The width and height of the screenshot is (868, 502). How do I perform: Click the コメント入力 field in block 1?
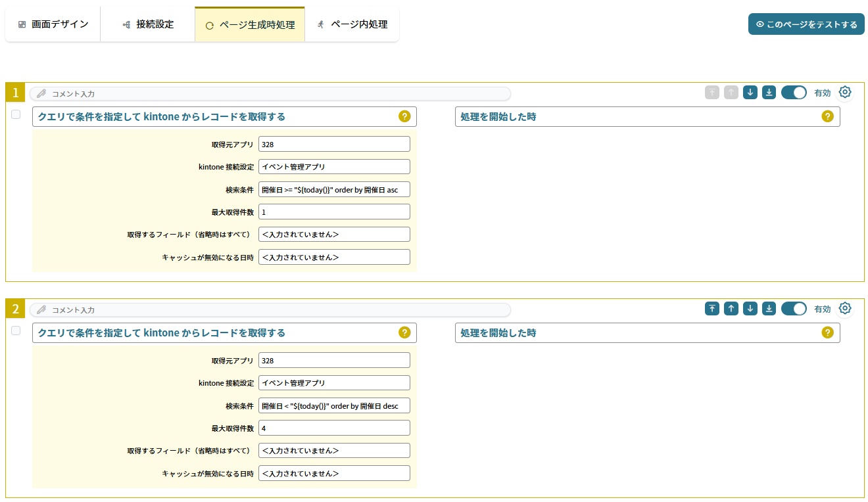(x=270, y=93)
